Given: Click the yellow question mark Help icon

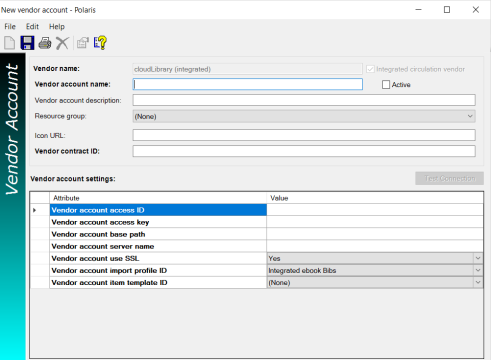Looking at the screenshot, I should (100, 43).
